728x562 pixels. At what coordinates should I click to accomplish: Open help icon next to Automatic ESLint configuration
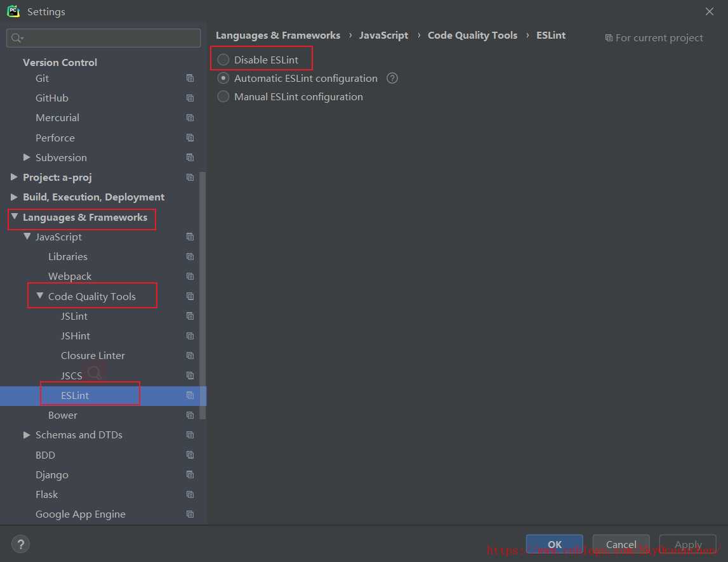(x=392, y=79)
